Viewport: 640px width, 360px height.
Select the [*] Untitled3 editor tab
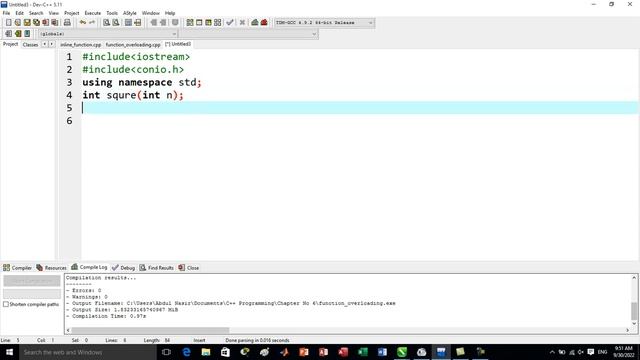point(178,44)
